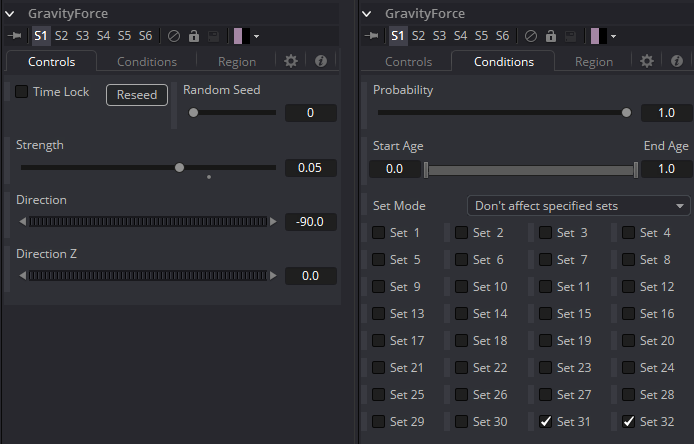The width and height of the screenshot is (694, 444).
Task: Click disk cache icon in left panel
Action: (213, 36)
